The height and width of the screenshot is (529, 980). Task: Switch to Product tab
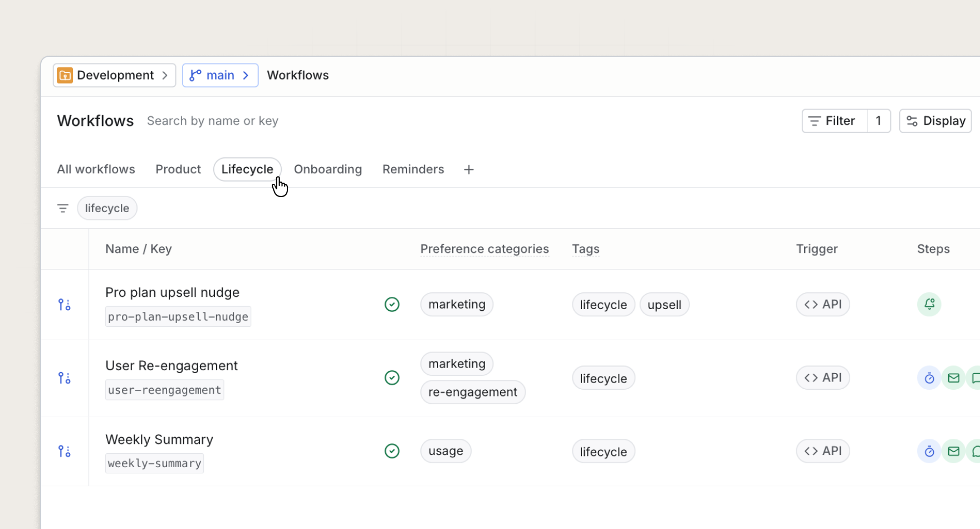pos(178,169)
